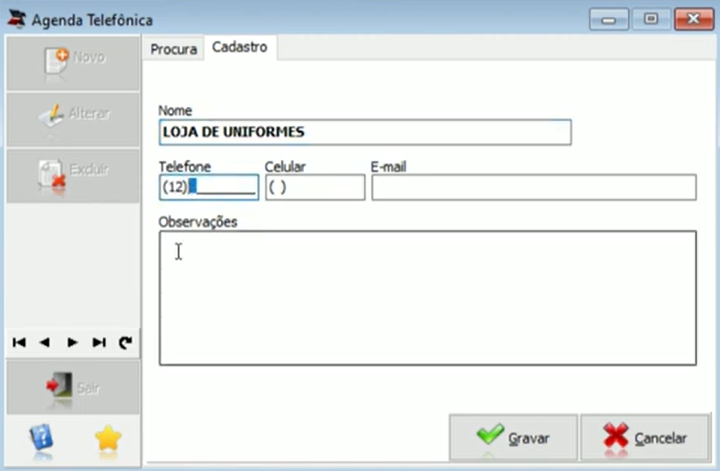Select the Cadastro tab
Viewport: 720px width, 471px height.
click(x=240, y=47)
